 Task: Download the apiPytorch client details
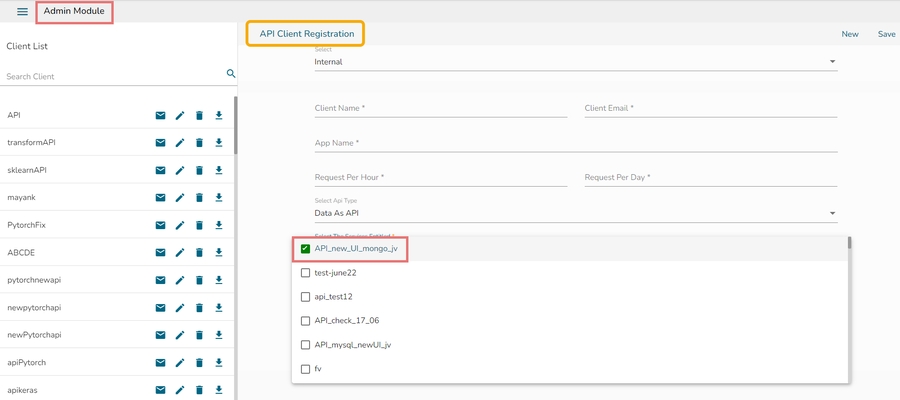coord(219,362)
